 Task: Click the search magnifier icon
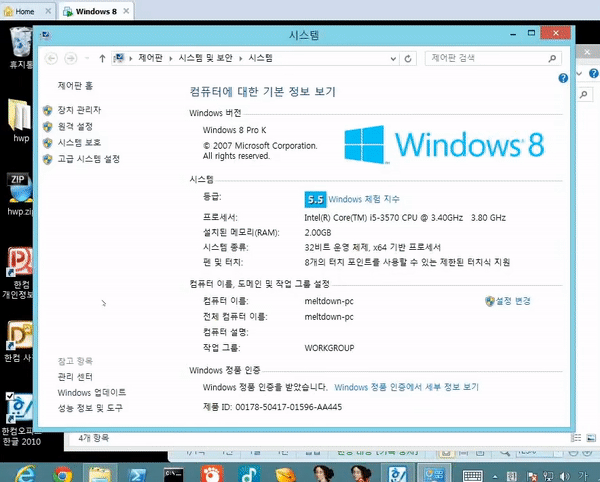click(552, 59)
